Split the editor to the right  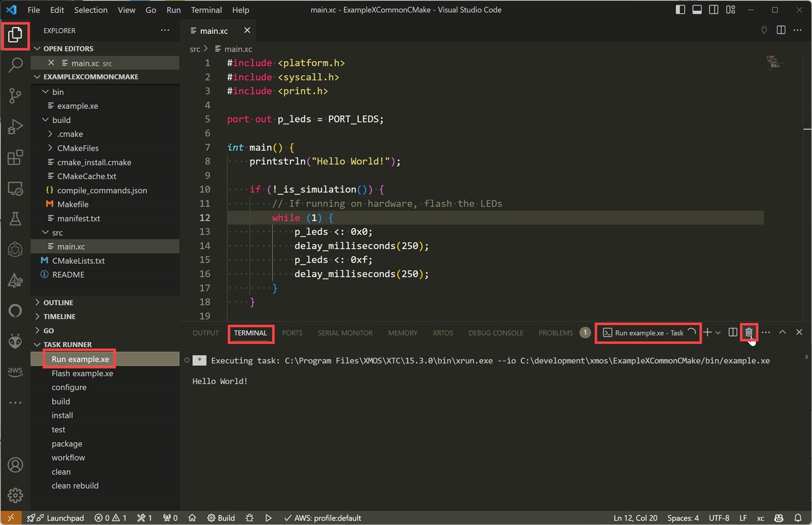(781, 31)
